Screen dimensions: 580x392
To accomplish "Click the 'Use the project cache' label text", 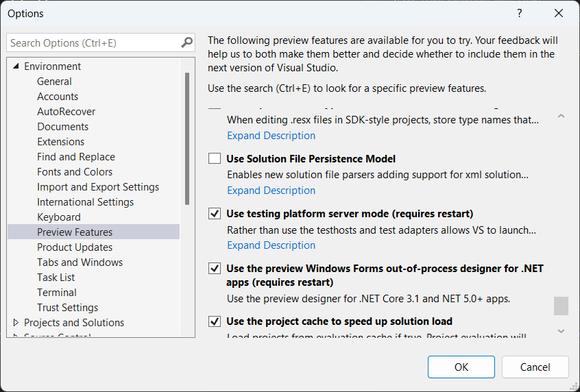I will [x=339, y=321].
